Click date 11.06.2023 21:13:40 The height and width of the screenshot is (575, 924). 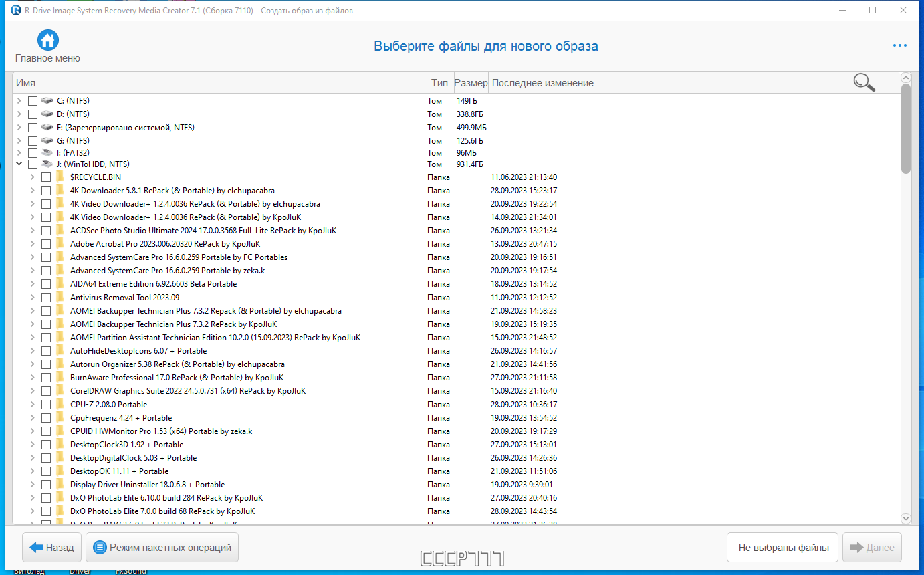(x=524, y=177)
